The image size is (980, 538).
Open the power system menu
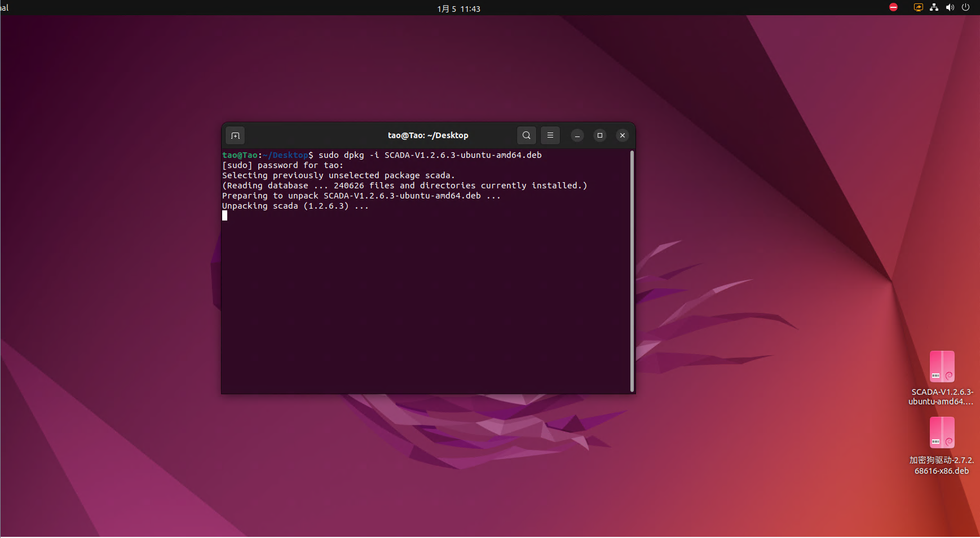[966, 7]
